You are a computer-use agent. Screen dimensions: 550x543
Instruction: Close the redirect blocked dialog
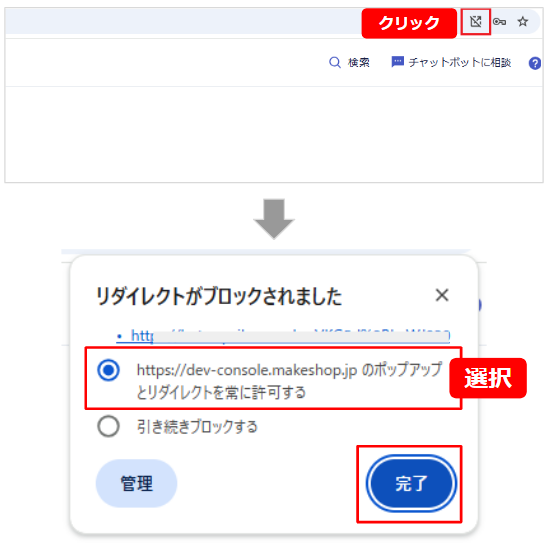pyautogui.click(x=442, y=295)
